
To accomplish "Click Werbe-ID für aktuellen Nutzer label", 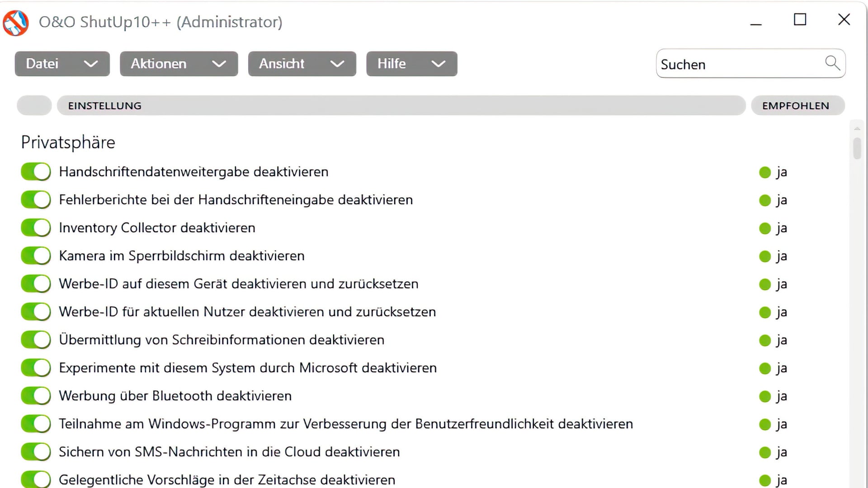I will [247, 312].
